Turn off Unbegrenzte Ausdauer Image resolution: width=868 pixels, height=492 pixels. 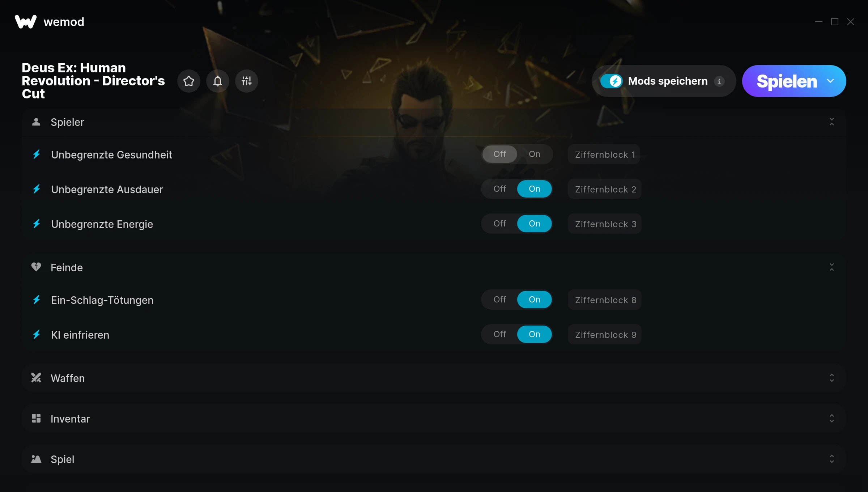(500, 189)
